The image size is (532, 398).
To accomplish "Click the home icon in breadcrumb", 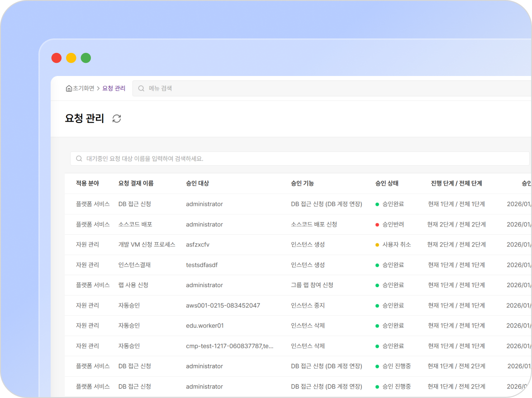I will point(69,89).
